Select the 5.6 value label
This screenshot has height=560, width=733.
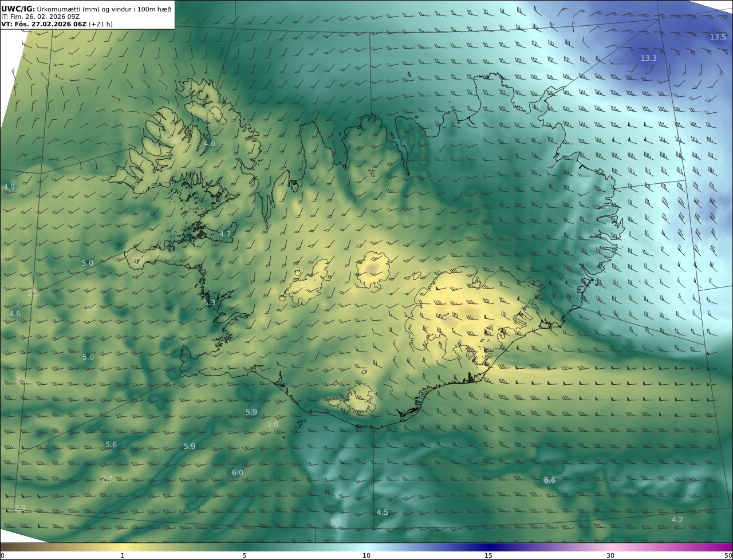tap(111, 445)
